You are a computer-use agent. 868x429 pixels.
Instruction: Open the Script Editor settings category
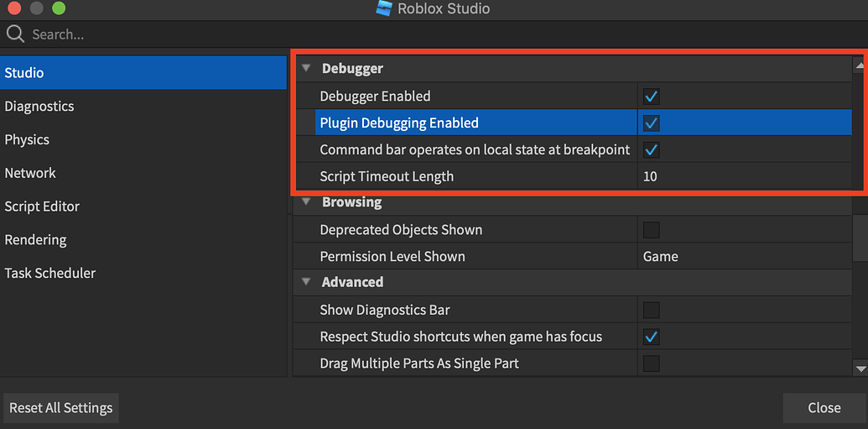[143, 207]
